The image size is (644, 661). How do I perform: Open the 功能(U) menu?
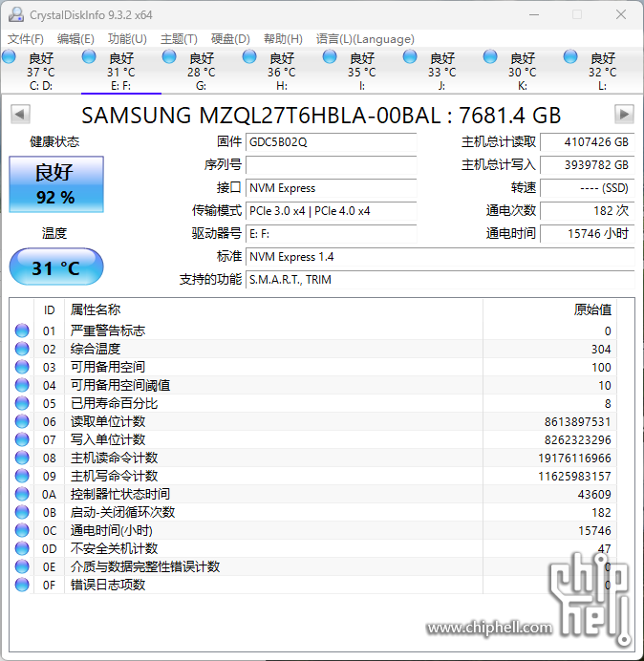coord(127,39)
